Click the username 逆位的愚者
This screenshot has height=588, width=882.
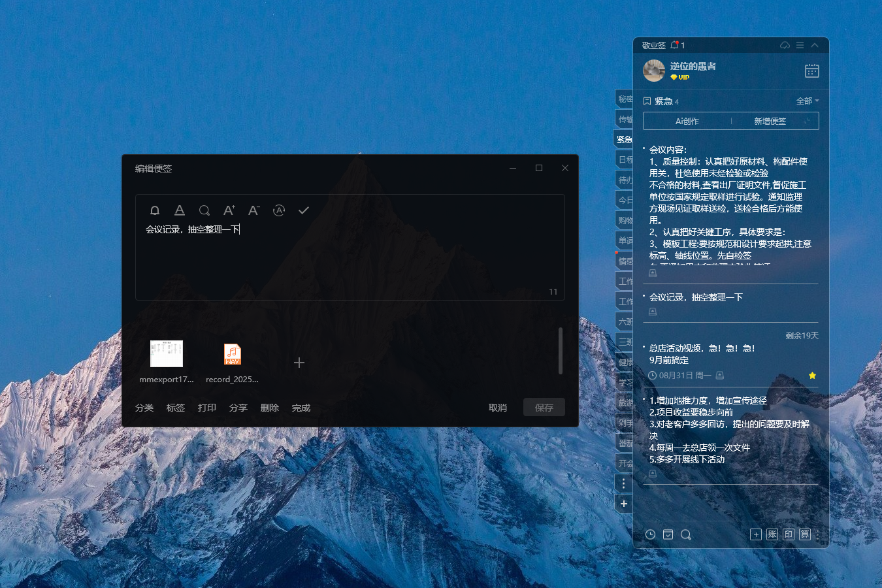(x=693, y=66)
